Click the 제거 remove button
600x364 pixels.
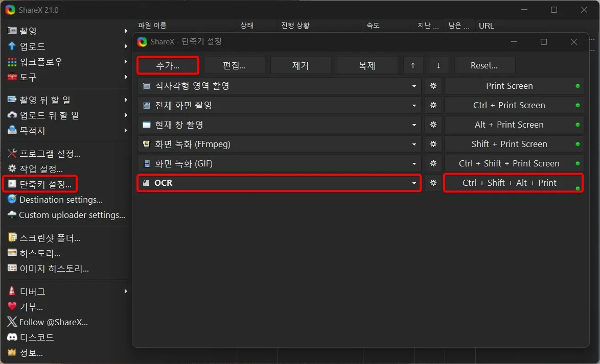coord(301,65)
